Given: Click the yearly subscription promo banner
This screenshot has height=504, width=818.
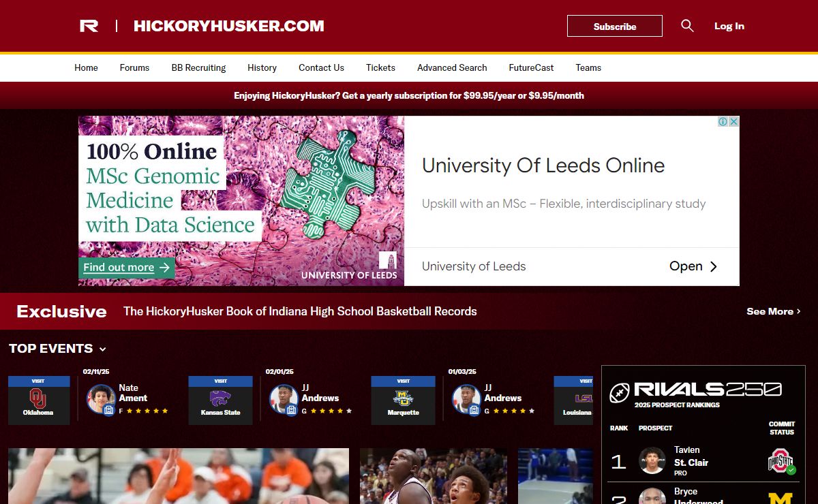Looking at the screenshot, I should [409, 95].
